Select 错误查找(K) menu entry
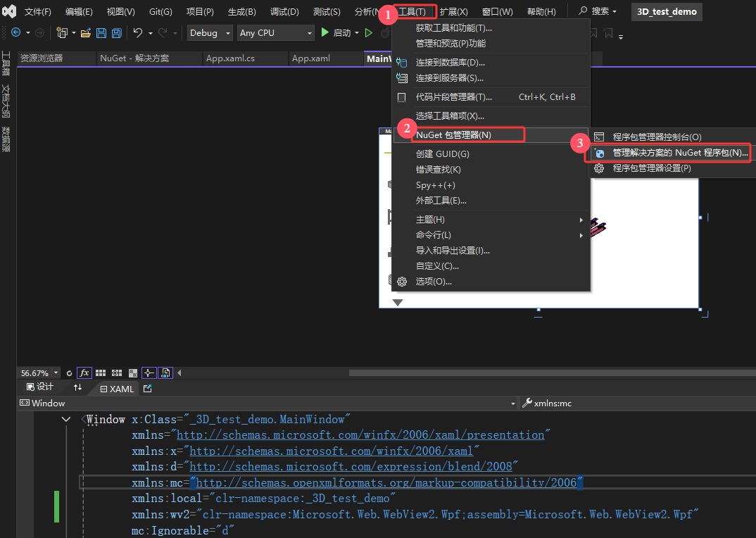 (491, 170)
